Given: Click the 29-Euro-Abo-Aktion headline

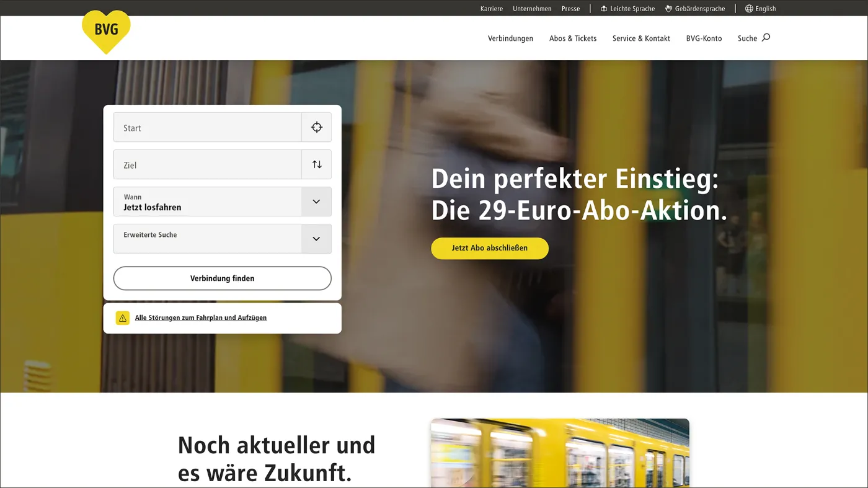Looking at the screenshot, I should pyautogui.click(x=579, y=195).
